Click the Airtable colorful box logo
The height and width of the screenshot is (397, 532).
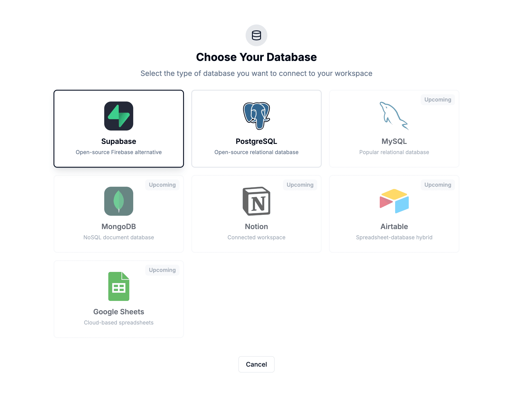(x=394, y=201)
